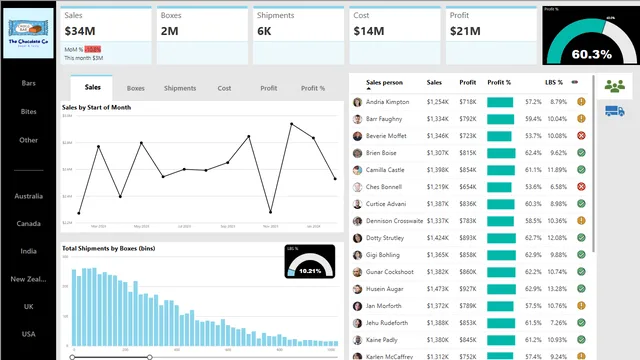Viewport: 640px width, 360px height.
Task: Sort table by Profit % column header
Action: [x=499, y=82]
